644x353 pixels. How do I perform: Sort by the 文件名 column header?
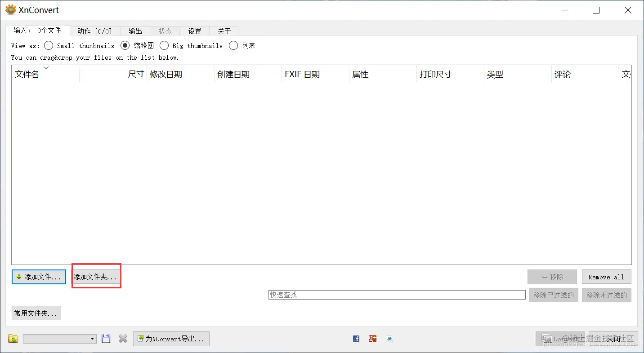point(45,74)
